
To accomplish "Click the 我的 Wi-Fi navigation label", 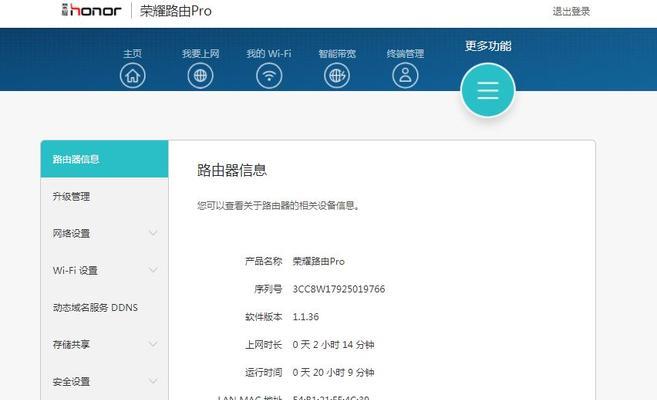I will (x=269, y=54).
